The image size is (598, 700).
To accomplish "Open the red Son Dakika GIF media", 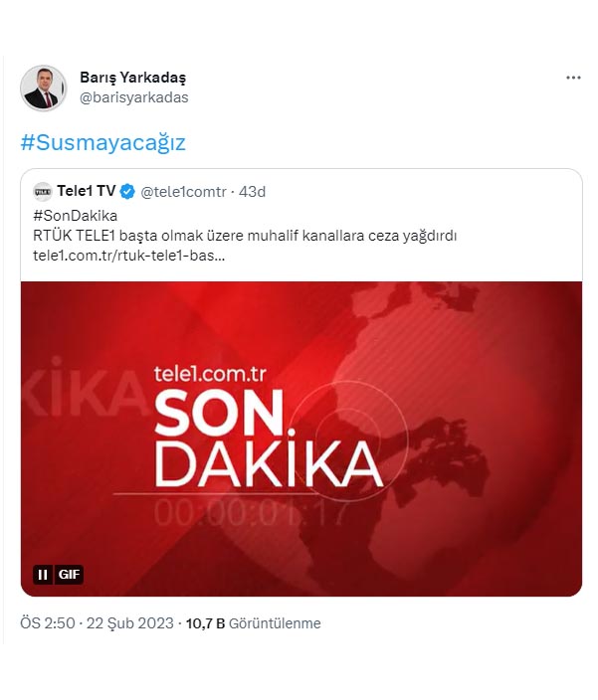I will coord(301,438).
